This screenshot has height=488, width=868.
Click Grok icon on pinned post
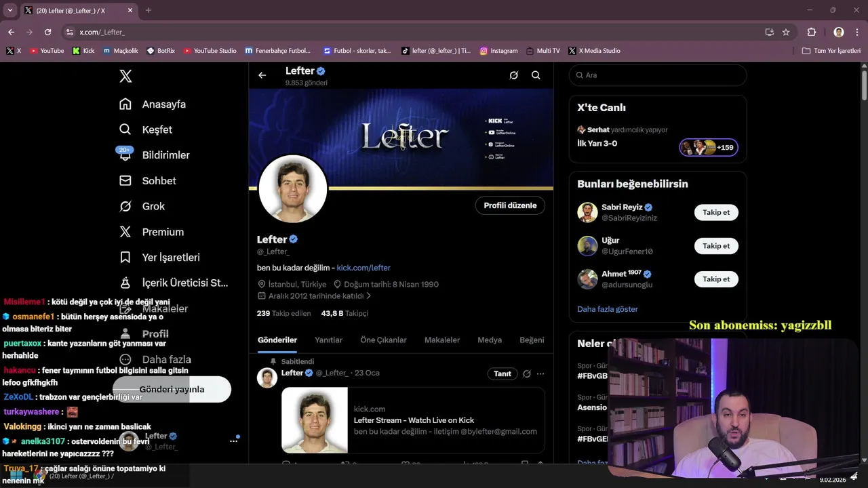tap(526, 373)
